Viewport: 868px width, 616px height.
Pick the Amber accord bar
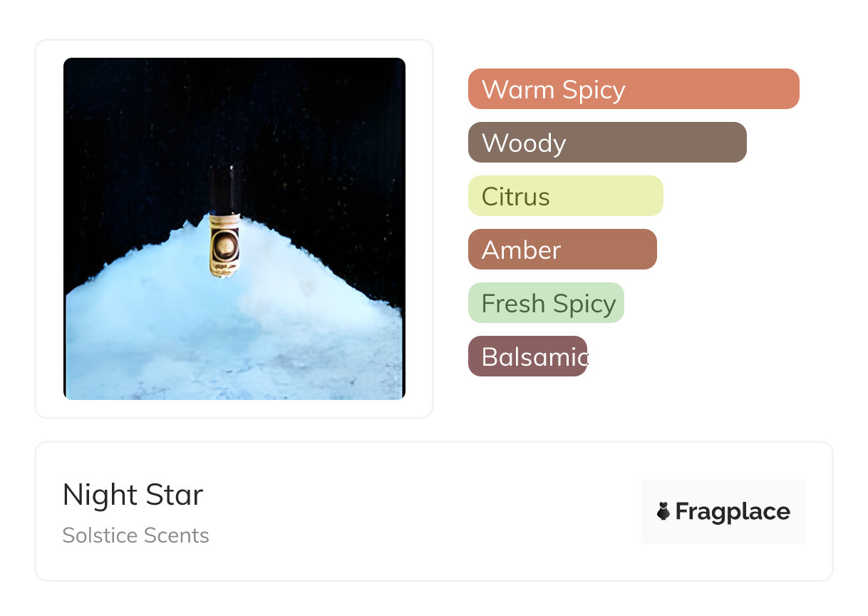coord(562,250)
